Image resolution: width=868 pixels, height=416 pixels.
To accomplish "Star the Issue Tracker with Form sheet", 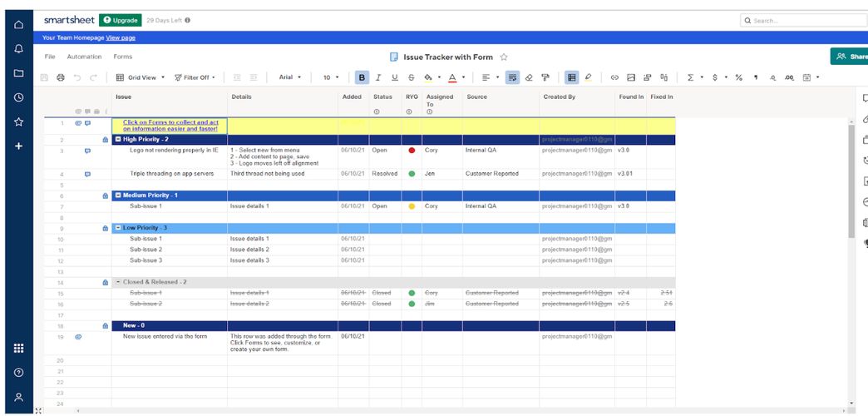I will click(x=504, y=57).
